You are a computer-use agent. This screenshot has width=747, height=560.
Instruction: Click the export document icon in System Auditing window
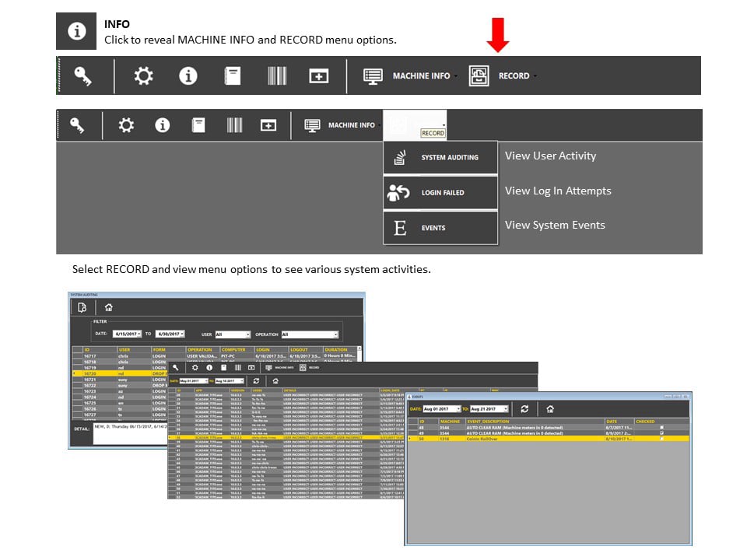[82, 308]
